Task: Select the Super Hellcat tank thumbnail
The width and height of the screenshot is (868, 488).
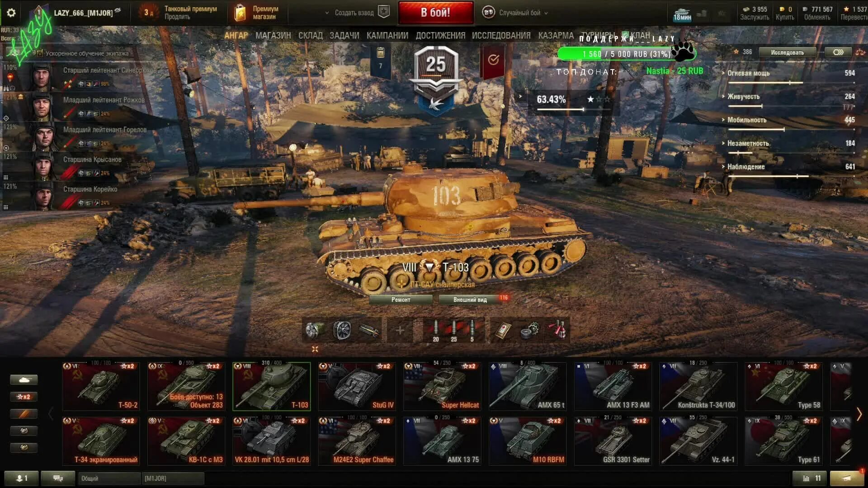Action: pos(442,386)
